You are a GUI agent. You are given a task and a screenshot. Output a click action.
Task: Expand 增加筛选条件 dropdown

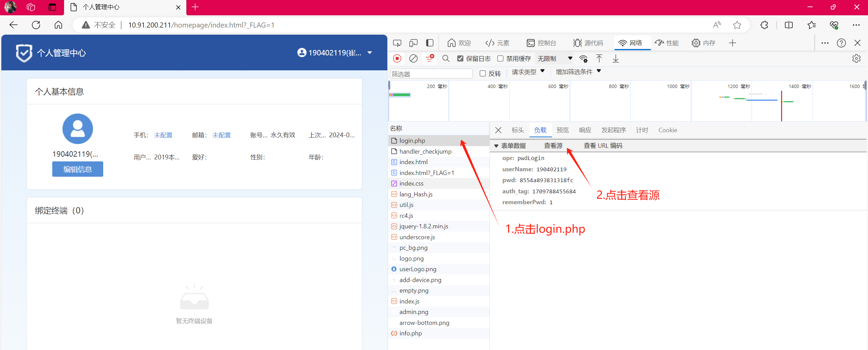[x=578, y=72]
